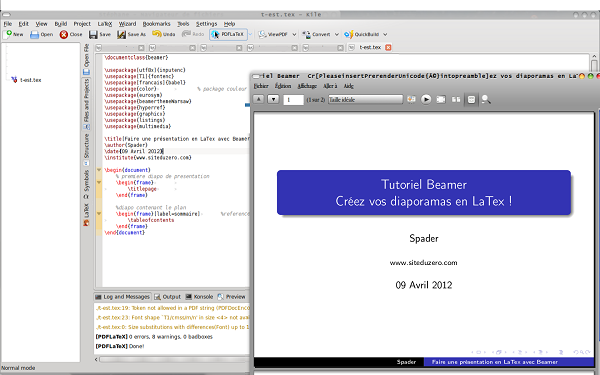Image resolution: width=600 pixels, height=375 pixels.
Task: Open 'Aller à' menu in PDF viewer
Action: 330,86
